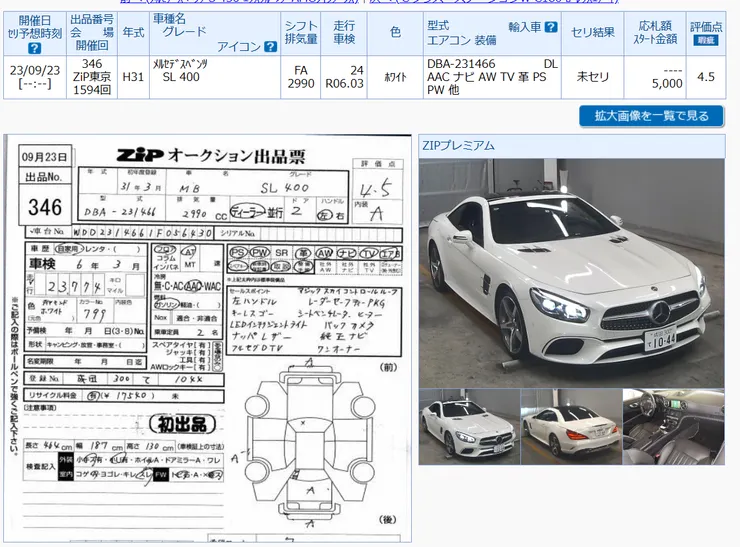Click year cell H31
The image size is (740, 547).
[134, 77]
